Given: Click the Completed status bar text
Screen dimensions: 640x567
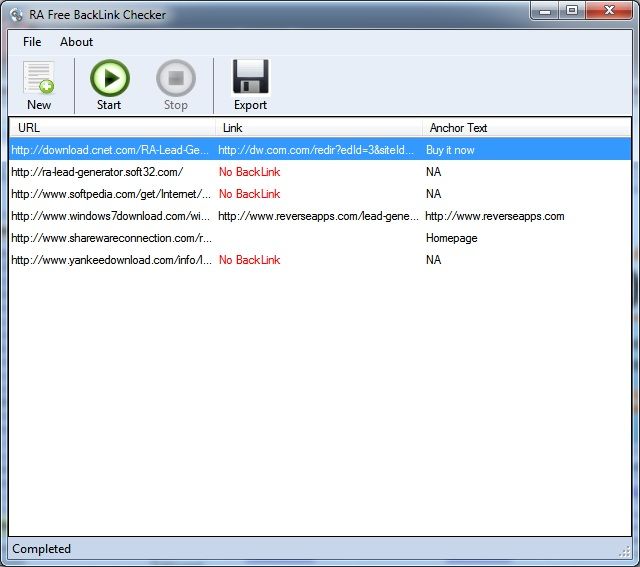Looking at the screenshot, I should 42,549.
